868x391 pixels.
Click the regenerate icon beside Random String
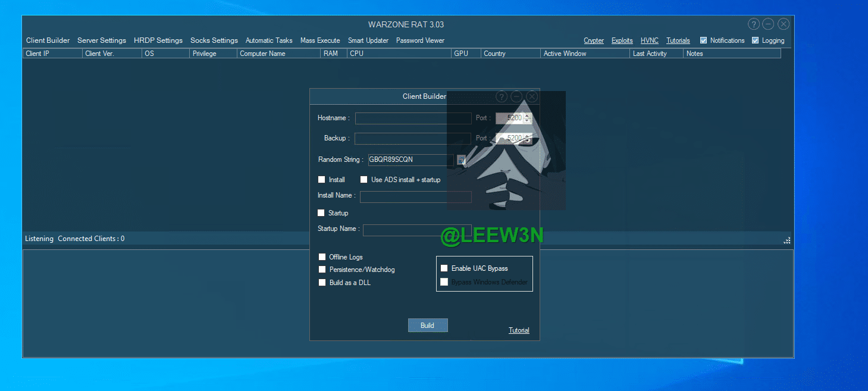460,159
